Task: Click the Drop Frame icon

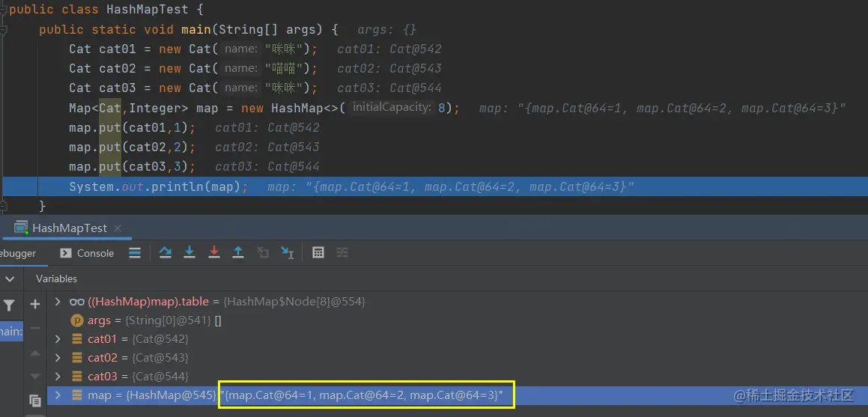Action: coord(262,253)
